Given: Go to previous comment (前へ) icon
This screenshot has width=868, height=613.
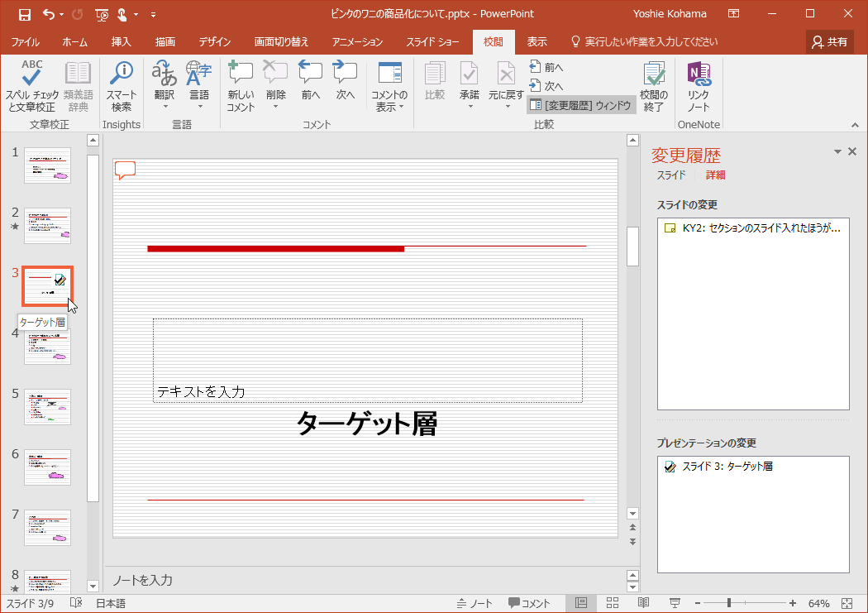Looking at the screenshot, I should coord(310,75).
